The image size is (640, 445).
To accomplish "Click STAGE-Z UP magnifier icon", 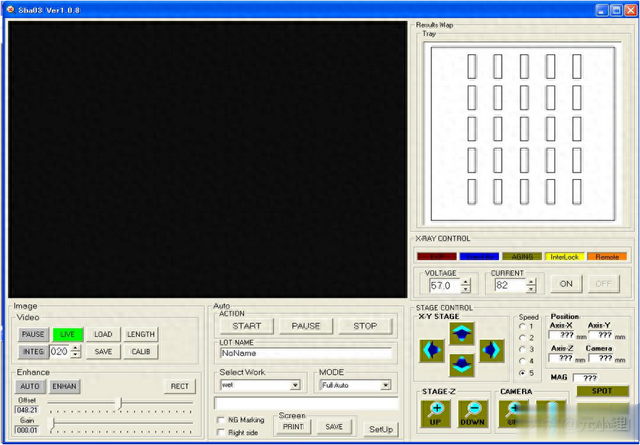I will click(436, 414).
